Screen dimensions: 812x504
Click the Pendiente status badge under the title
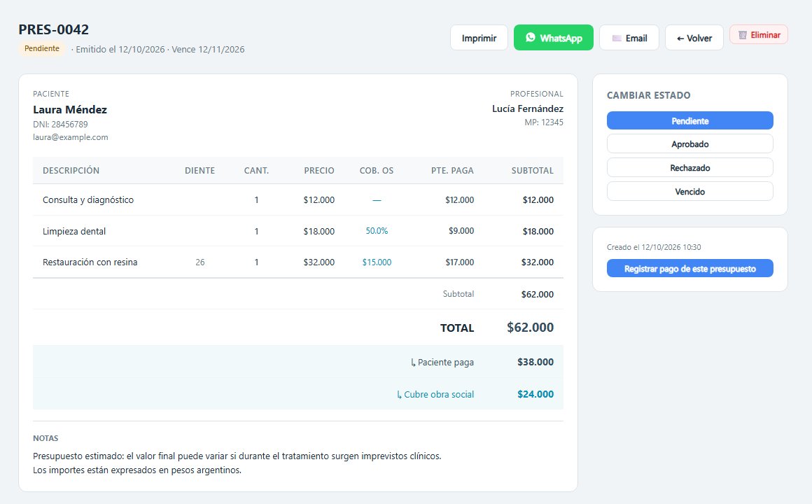pos(42,49)
